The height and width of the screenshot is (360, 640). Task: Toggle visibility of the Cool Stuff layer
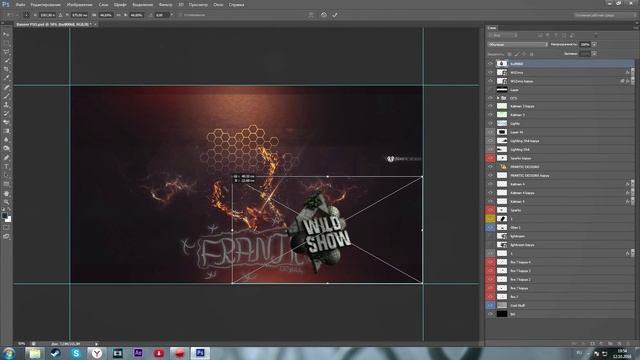(490, 305)
